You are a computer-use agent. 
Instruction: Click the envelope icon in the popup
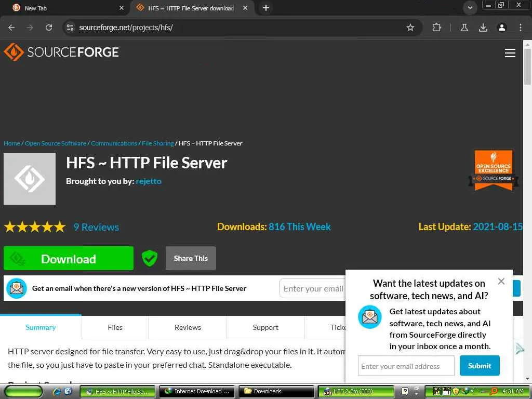tap(369, 317)
